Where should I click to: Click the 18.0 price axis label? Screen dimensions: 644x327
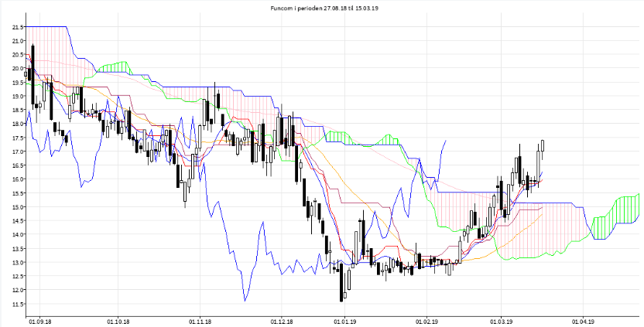17,124
